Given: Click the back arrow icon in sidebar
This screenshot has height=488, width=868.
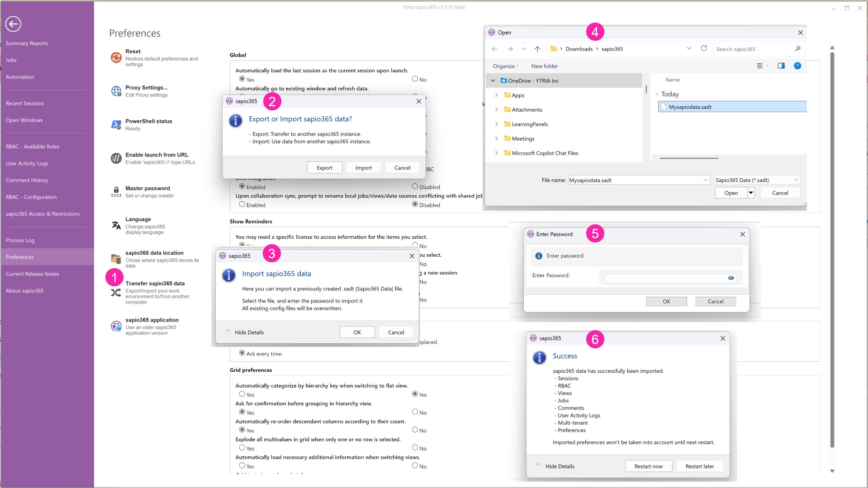Looking at the screenshot, I should pyautogui.click(x=13, y=24).
